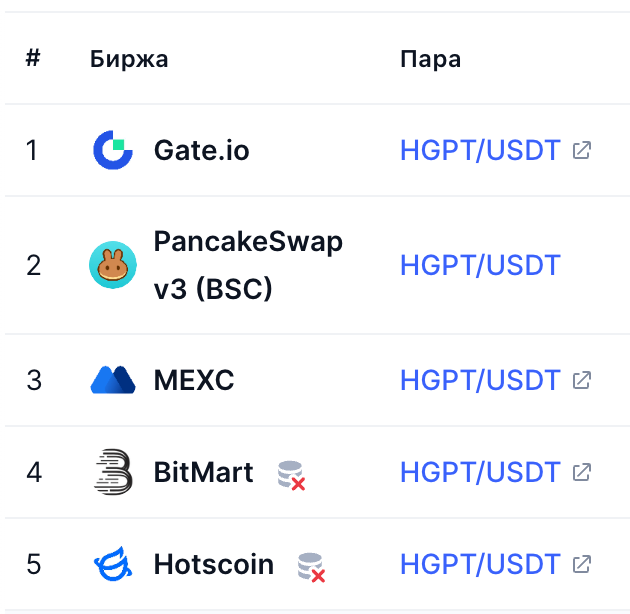Click the database warning icon beside BitMart
Screen dimensions: 630x614
click(x=291, y=474)
